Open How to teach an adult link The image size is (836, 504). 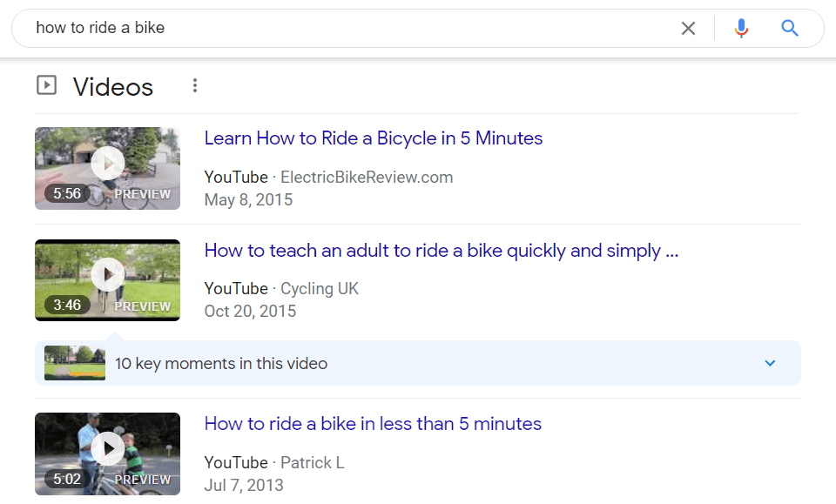442,251
